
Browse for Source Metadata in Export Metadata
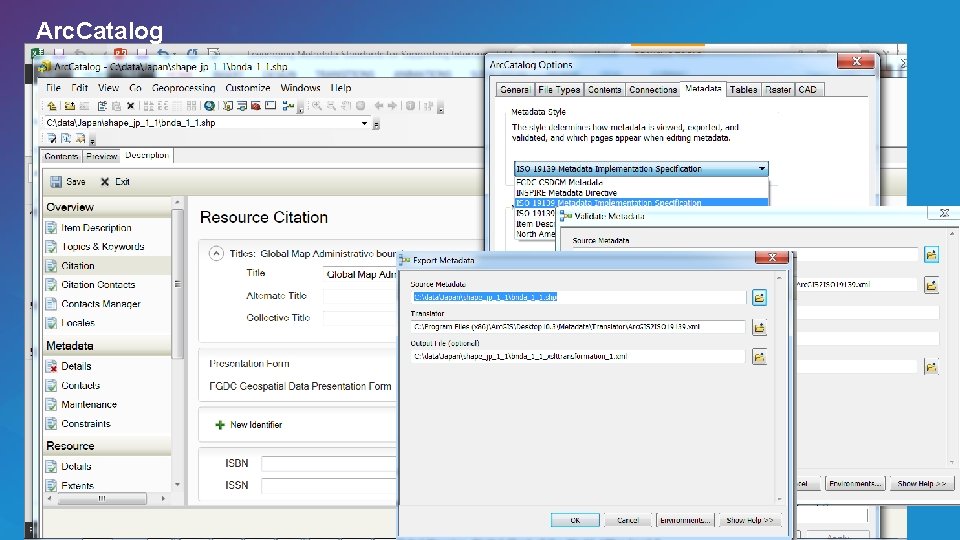tap(759, 298)
